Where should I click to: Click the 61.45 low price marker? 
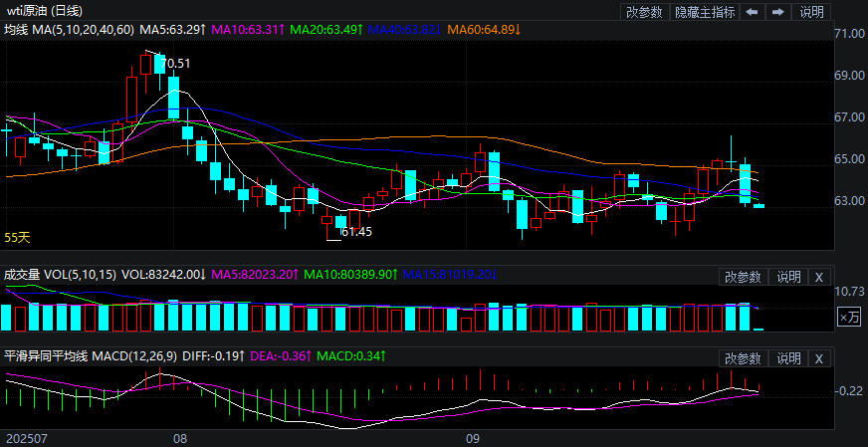click(355, 232)
